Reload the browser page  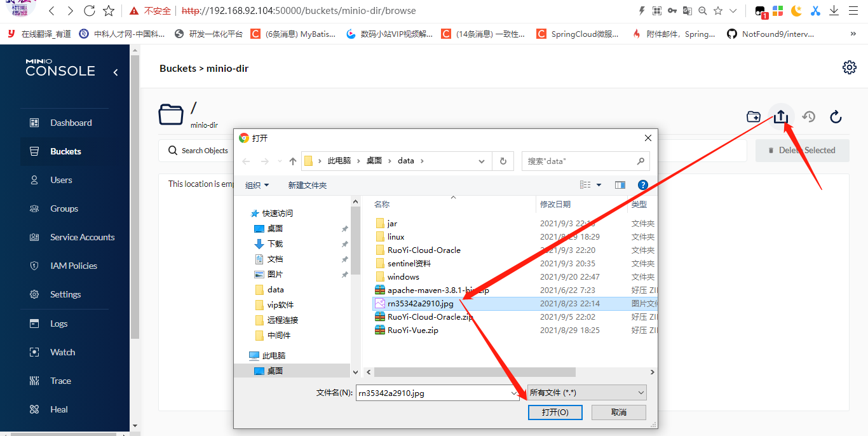pos(90,11)
